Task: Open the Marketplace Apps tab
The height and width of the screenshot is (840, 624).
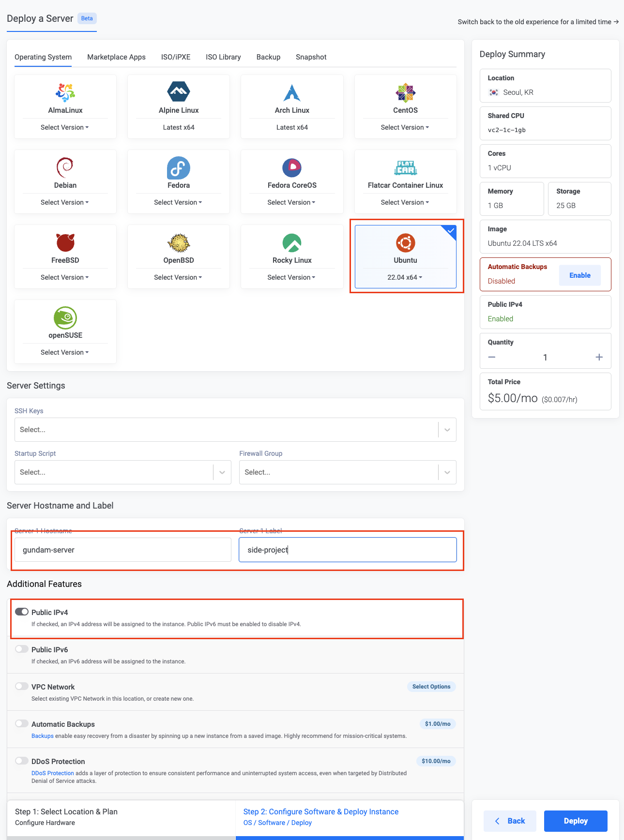Action: pos(116,57)
